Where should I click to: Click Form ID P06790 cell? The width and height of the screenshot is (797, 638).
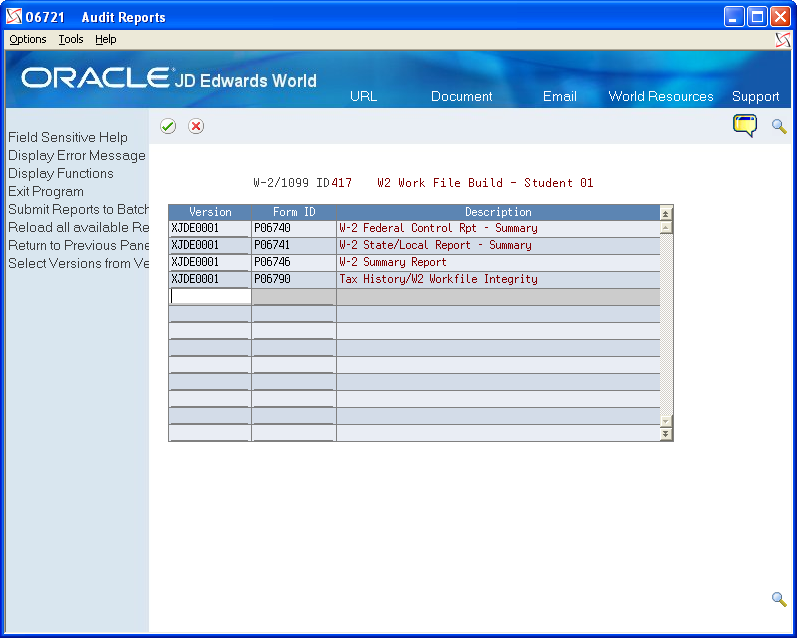293,279
